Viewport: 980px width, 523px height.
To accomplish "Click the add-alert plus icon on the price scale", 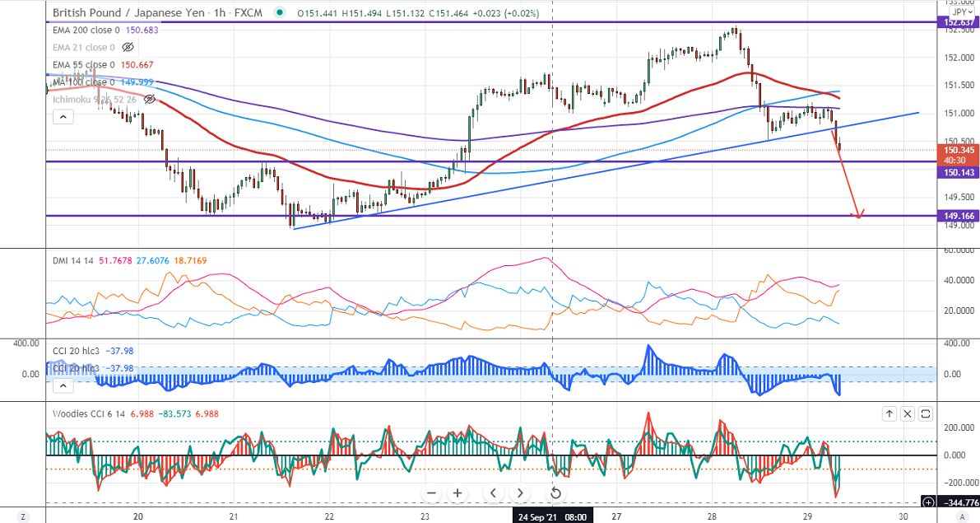I will point(928,502).
